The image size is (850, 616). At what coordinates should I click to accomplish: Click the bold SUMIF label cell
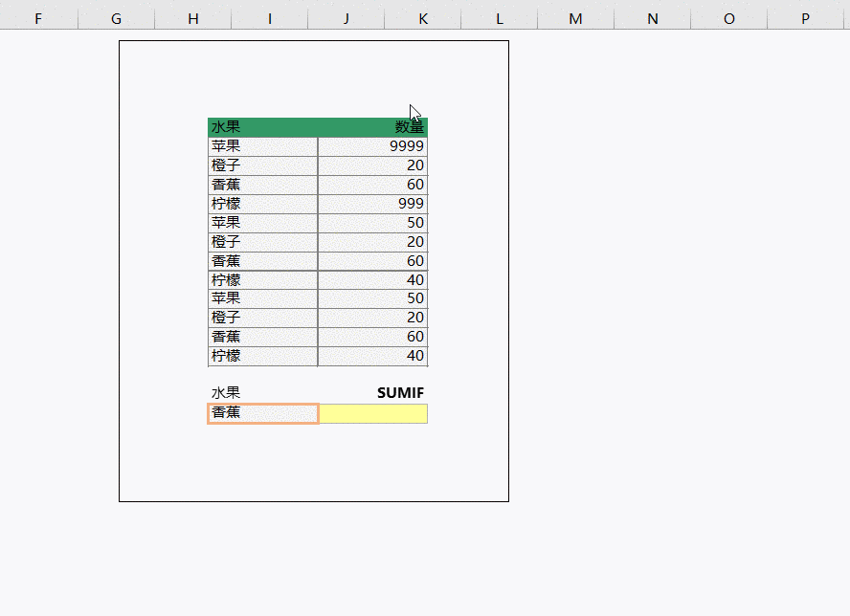[x=372, y=393]
